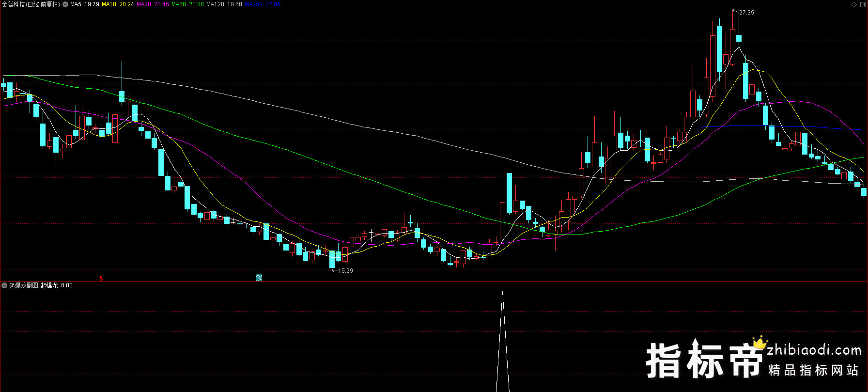This screenshot has height=392, width=868.
Task: Click the diamond icon at top right
Action: (854, 4)
